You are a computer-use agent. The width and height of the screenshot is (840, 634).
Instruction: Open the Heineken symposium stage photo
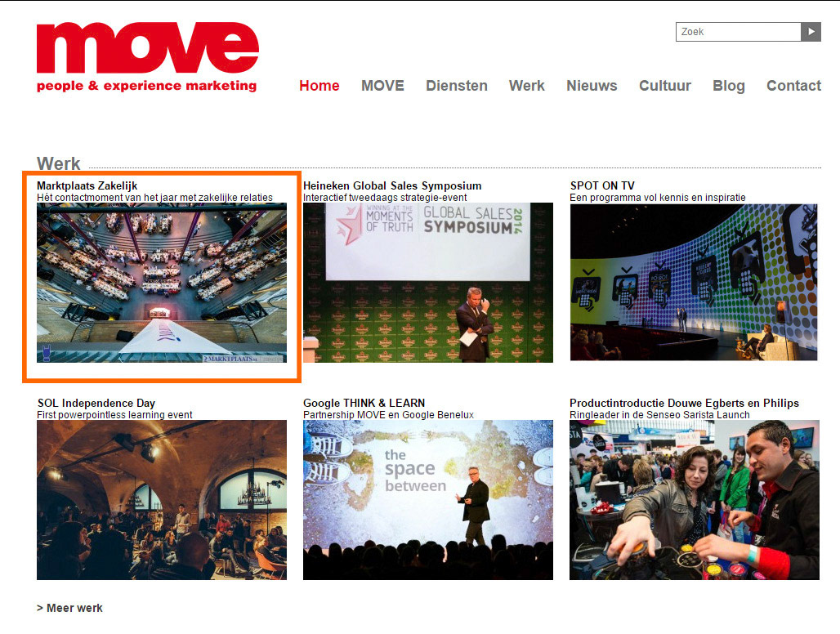[x=428, y=283]
